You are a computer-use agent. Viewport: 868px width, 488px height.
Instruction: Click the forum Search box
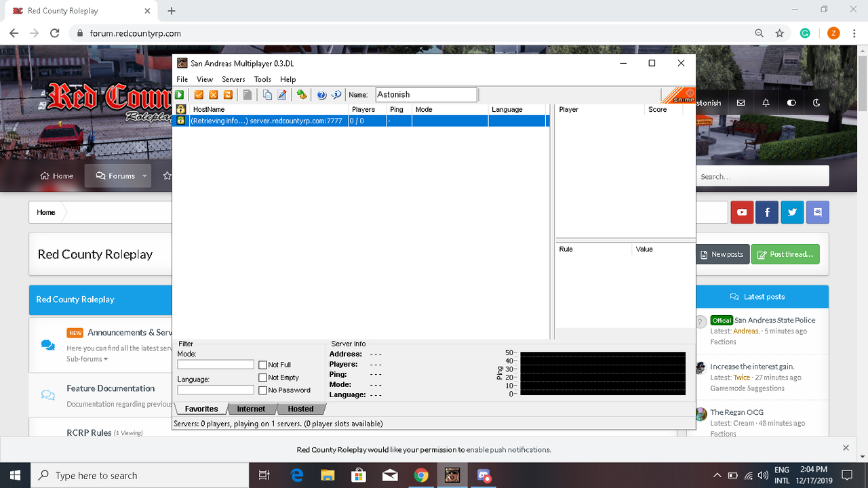tap(762, 176)
